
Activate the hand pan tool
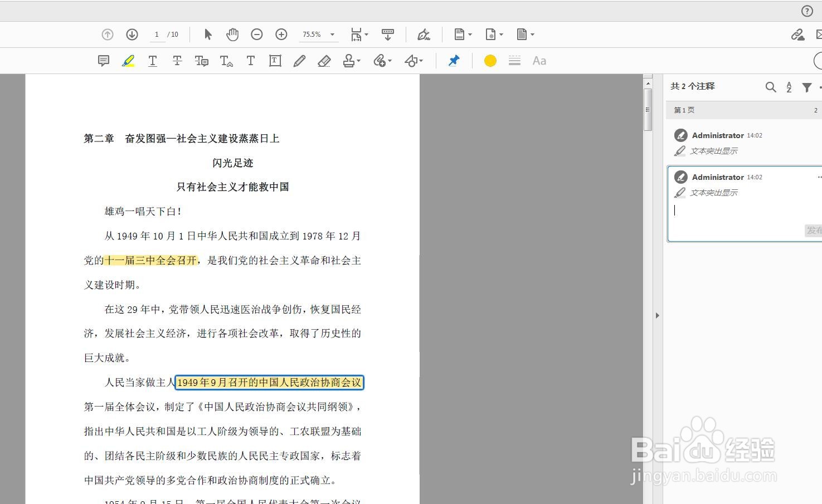(x=232, y=35)
